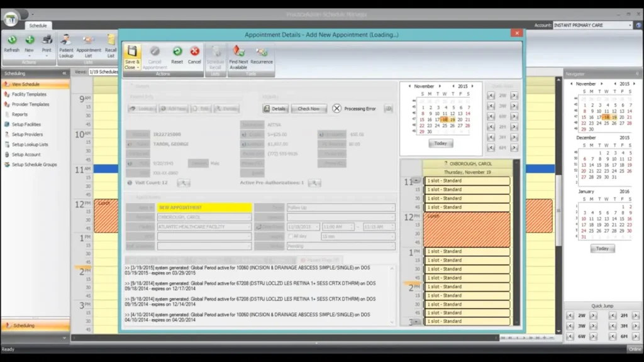Toggle the All day checkbox
The width and height of the screenshot is (644, 362).
pos(291,236)
